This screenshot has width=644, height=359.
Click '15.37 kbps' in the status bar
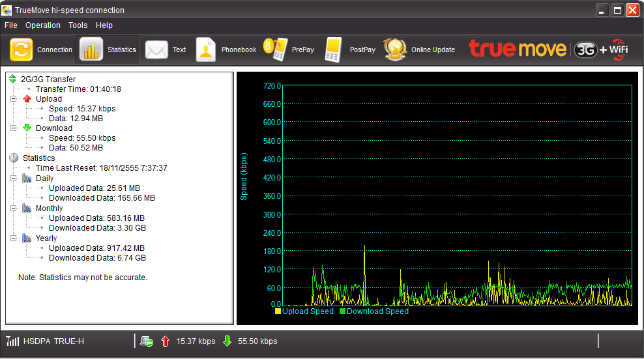196,341
